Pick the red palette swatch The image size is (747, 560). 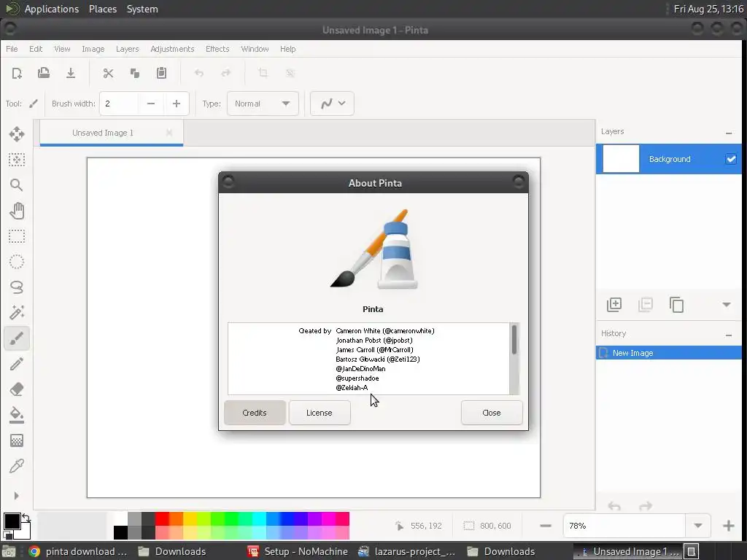pos(162,518)
